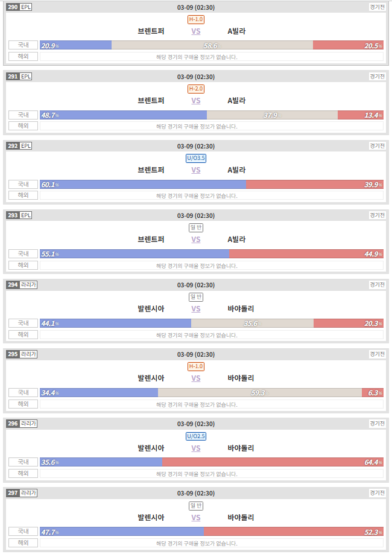Click the EPL league tag on match 291
Image resolution: width=392 pixels, height=554 pixels.
pyautogui.click(x=26, y=76)
